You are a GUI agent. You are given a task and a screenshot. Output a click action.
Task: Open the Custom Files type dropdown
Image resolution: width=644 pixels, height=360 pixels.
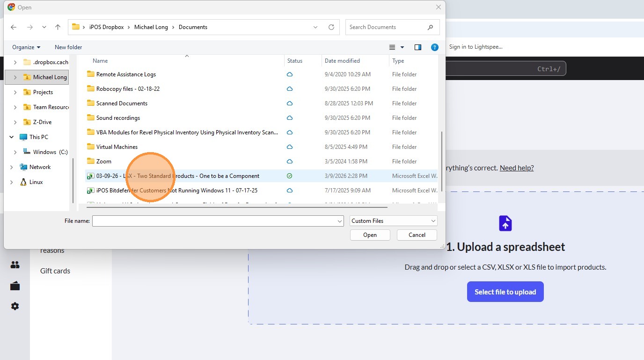[393, 220]
